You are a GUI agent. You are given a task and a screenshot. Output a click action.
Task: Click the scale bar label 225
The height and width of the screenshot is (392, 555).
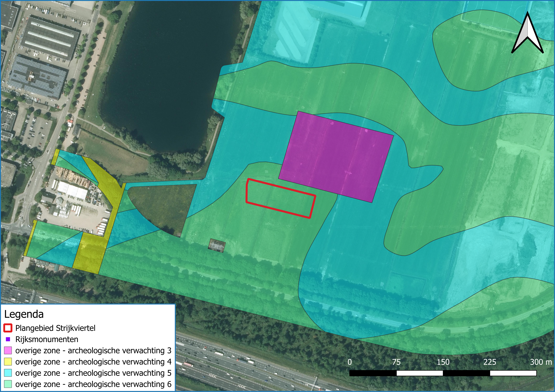coord(490,362)
